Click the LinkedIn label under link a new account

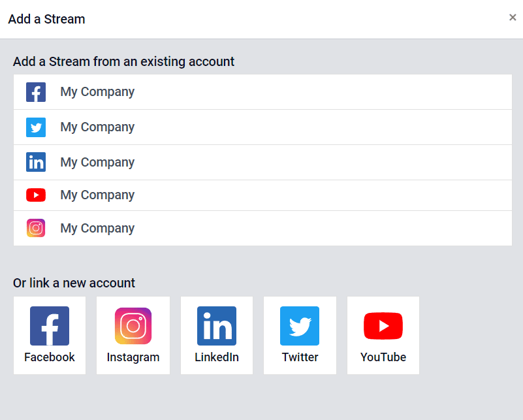tap(217, 357)
